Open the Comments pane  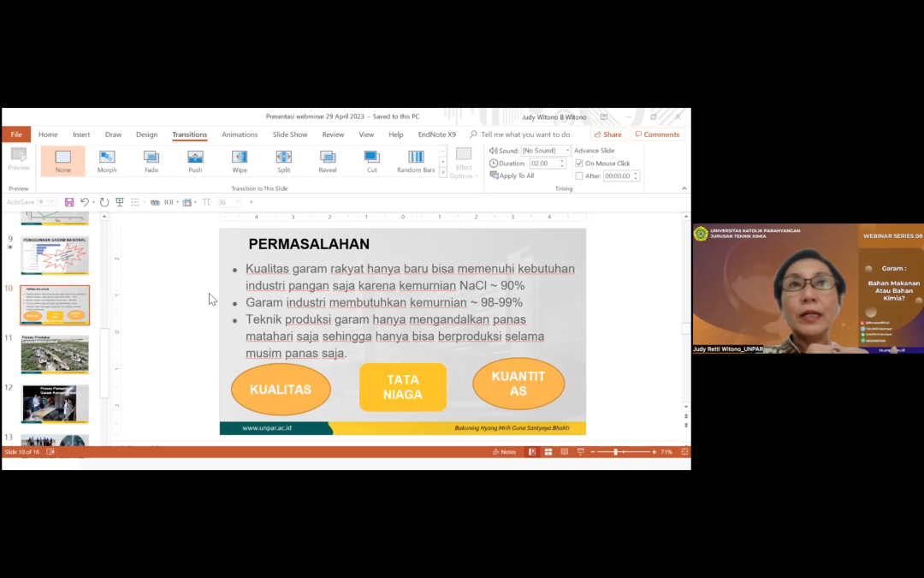tap(657, 134)
